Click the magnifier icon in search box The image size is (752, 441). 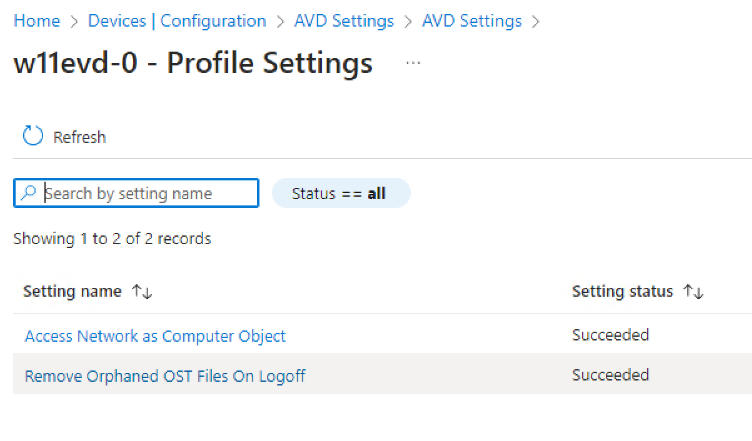coord(29,193)
